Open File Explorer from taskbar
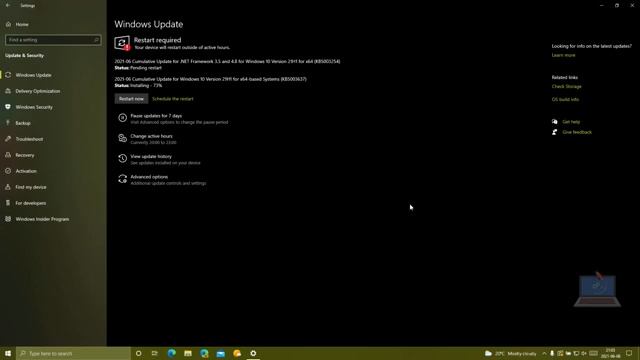 [188, 353]
